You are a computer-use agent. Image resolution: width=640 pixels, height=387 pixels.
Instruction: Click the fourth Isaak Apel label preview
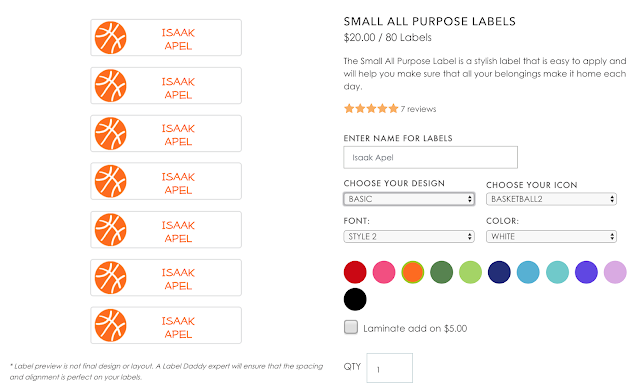coord(166,181)
